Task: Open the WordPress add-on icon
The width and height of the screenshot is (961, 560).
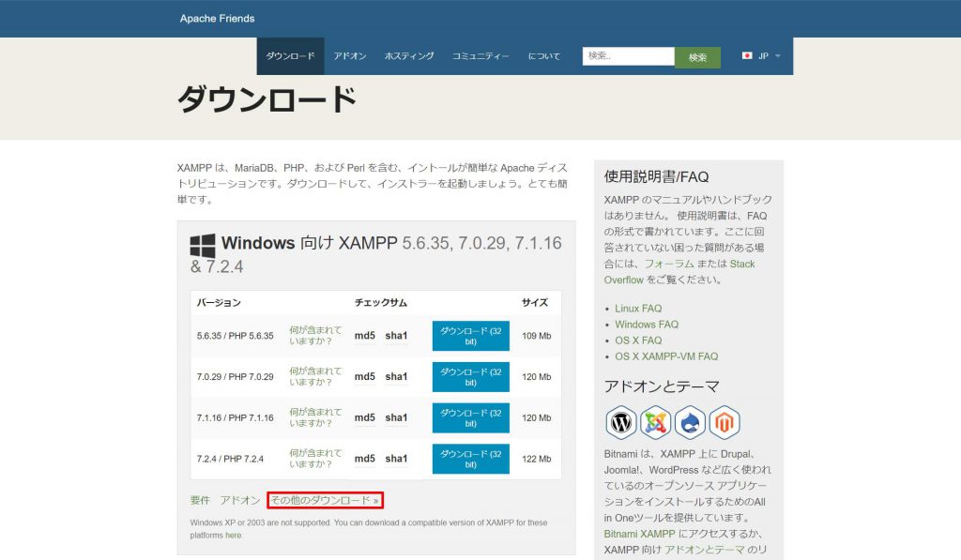Action: 621,422
